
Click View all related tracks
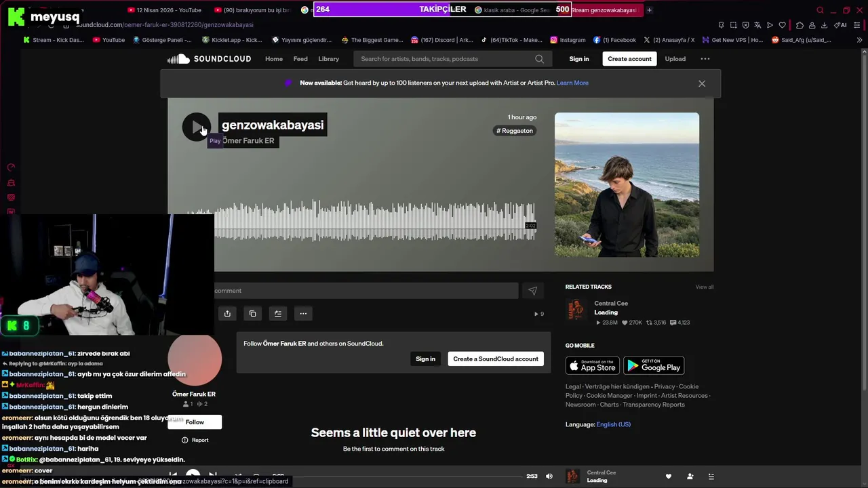click(x=705, y=287)
